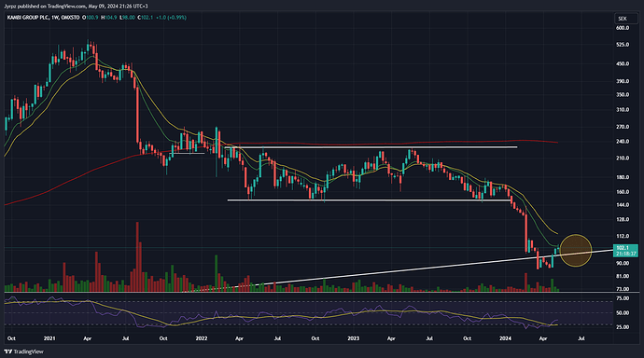Click the 2021 label on time axis
644x358 pixels.
point(49,338)
